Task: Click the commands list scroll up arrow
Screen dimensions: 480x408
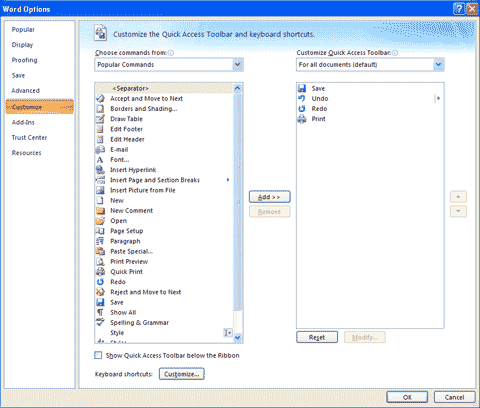Action: [x=238, y=88]
